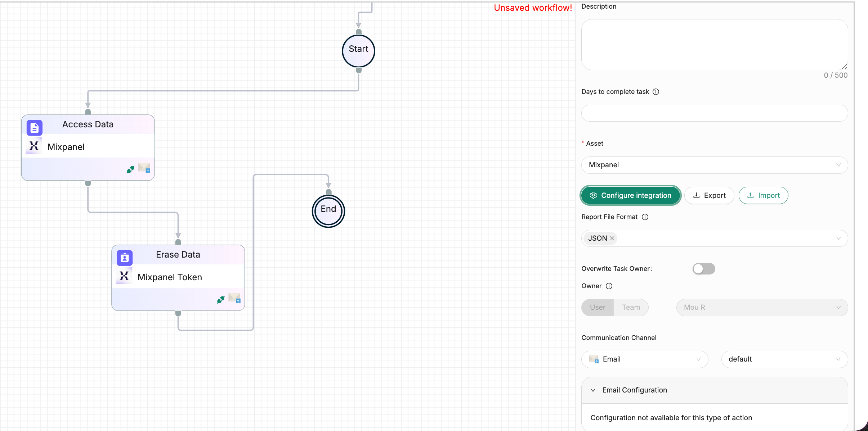Screen dimensions: 868x431
Task: Click the Mixpanel Token logo icon
Action: [x=124, y=276]
